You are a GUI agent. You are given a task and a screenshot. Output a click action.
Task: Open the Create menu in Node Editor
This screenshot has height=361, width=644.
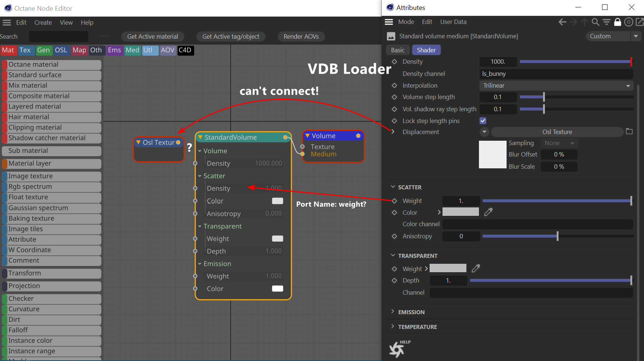[43, 22]
